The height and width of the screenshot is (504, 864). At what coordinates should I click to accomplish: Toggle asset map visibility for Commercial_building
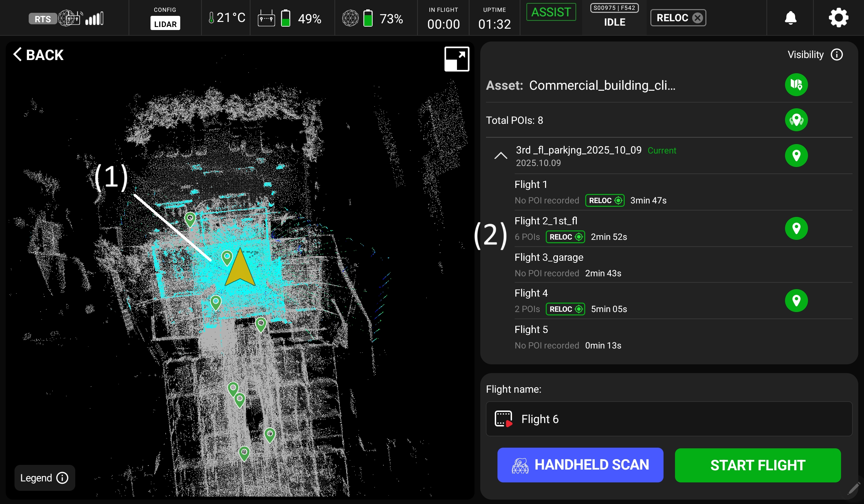[796, 85]
